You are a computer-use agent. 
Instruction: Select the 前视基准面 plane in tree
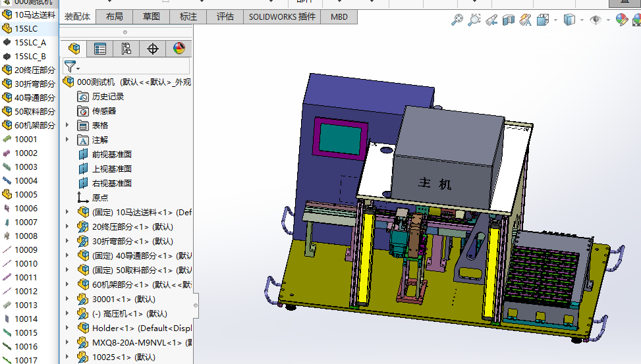click(x=111, y=154)
